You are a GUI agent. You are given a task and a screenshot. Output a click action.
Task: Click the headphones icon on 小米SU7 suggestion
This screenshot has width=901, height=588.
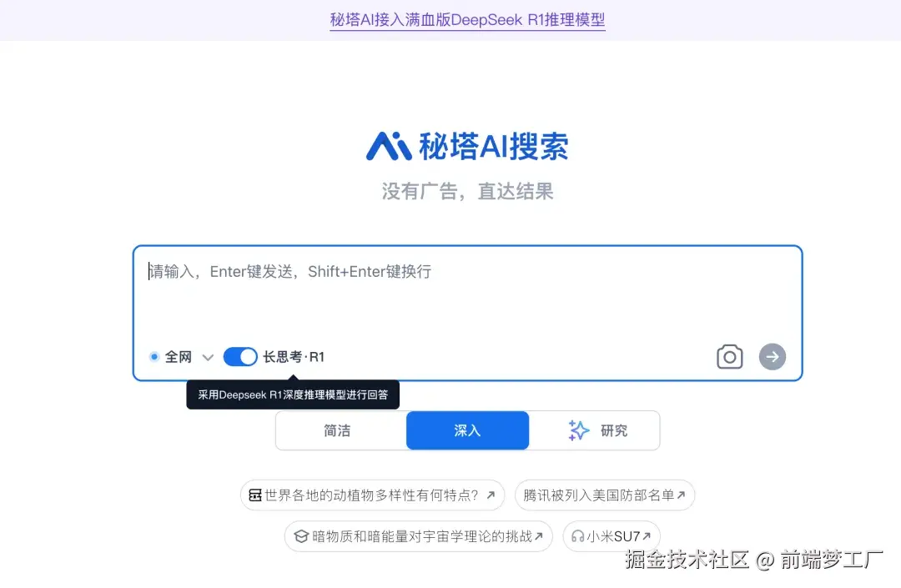577,536
